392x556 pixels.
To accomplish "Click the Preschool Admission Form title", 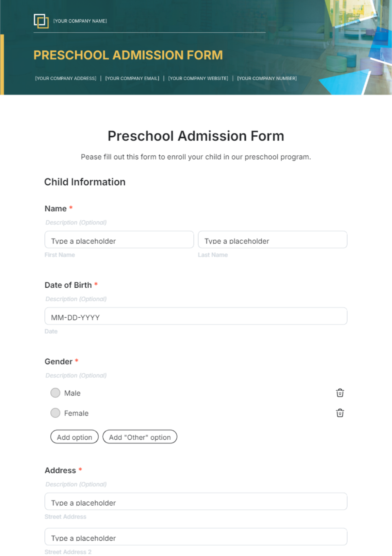I will (196, 135).
